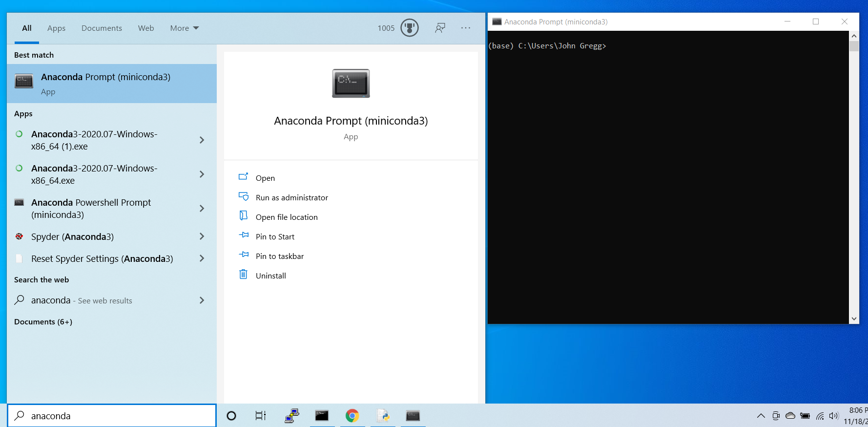The height and width of the screenshot is (427, 868).
Task: Click the Anaconda Powershell Prompt icon
Action: pos(19,202)
